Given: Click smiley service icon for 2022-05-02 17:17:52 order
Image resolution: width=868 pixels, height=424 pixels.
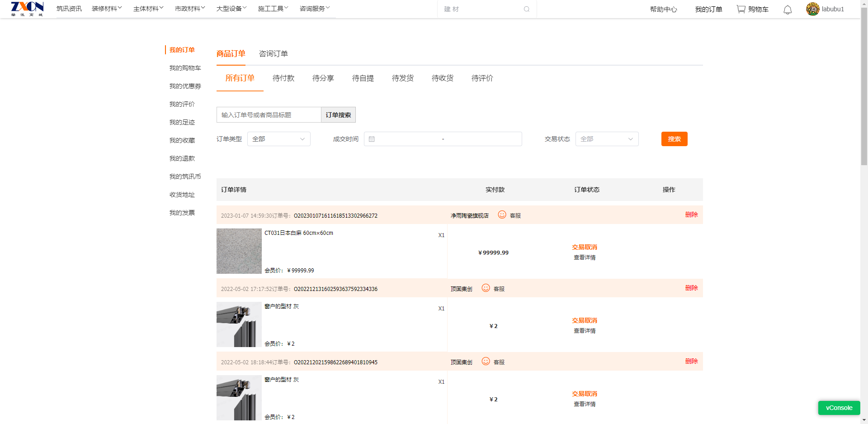Looking at the screenshot, I should (486, 288).
